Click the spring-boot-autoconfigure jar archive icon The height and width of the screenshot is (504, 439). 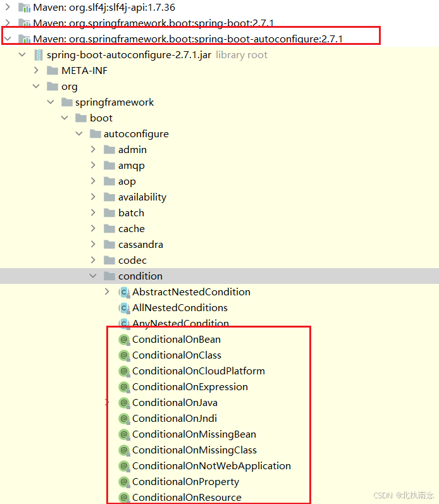[x=39, y=55]
